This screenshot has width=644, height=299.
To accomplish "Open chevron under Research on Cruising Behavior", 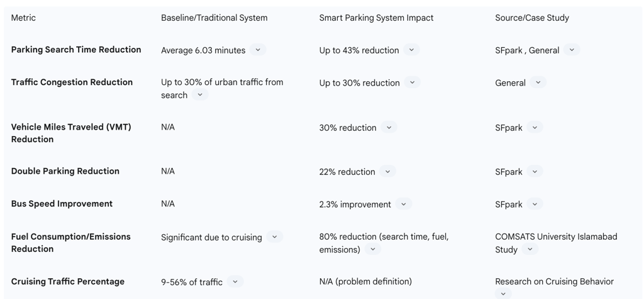I will 502,293.
